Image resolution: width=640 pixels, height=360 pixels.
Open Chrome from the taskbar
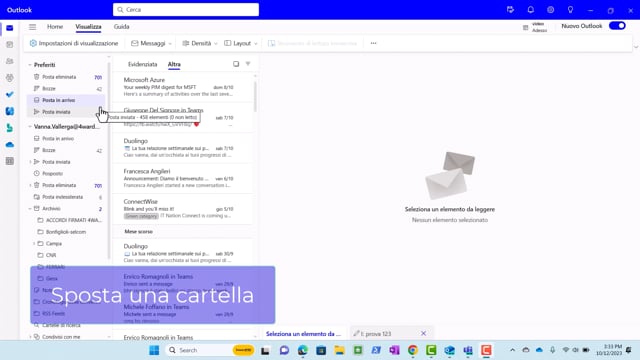[413, 350]
